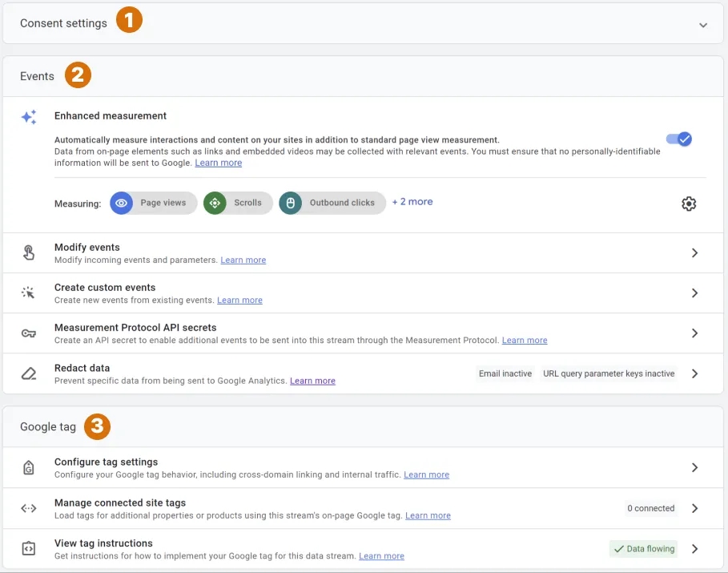This screenshot has height=573, width=728.
Task: Open Enhanced measurement gear settings
Action: pos(689,204)
